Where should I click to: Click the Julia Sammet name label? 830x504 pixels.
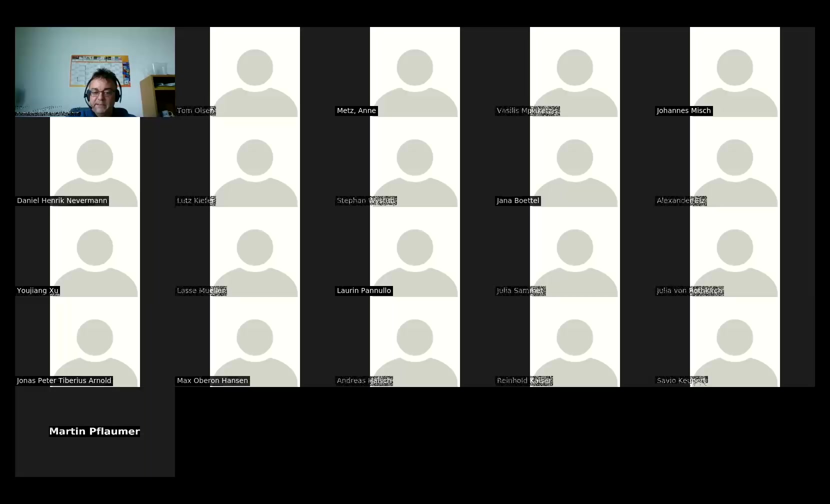(x=520, y=290)
